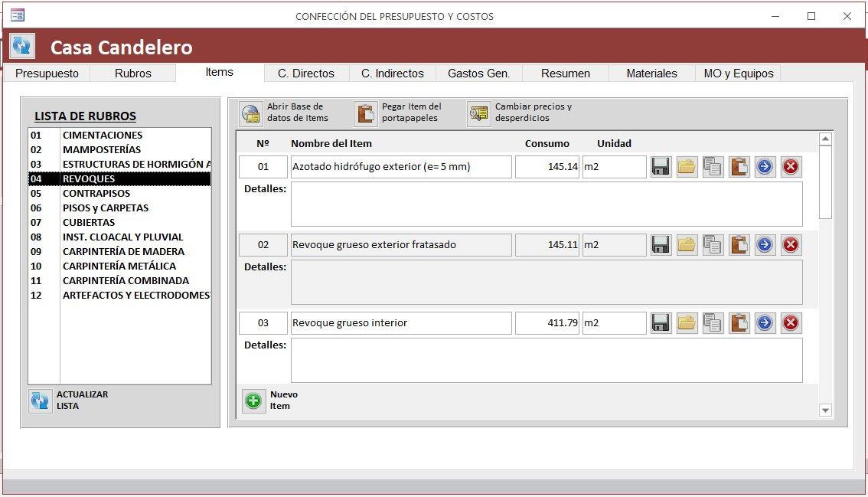Select rubro 06 PISOS y CARPETAS
This screenshot has width=868, height=497.
119,208
